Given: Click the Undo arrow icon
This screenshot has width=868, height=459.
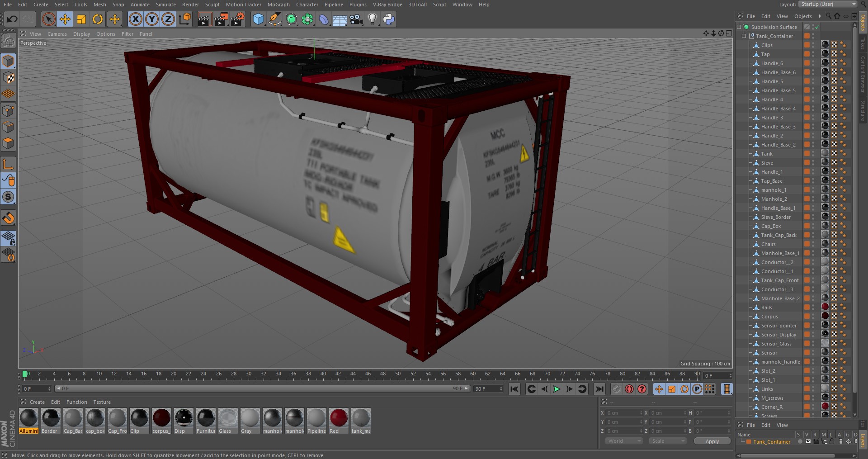Looking at the screenshot, I should [12, 19].
